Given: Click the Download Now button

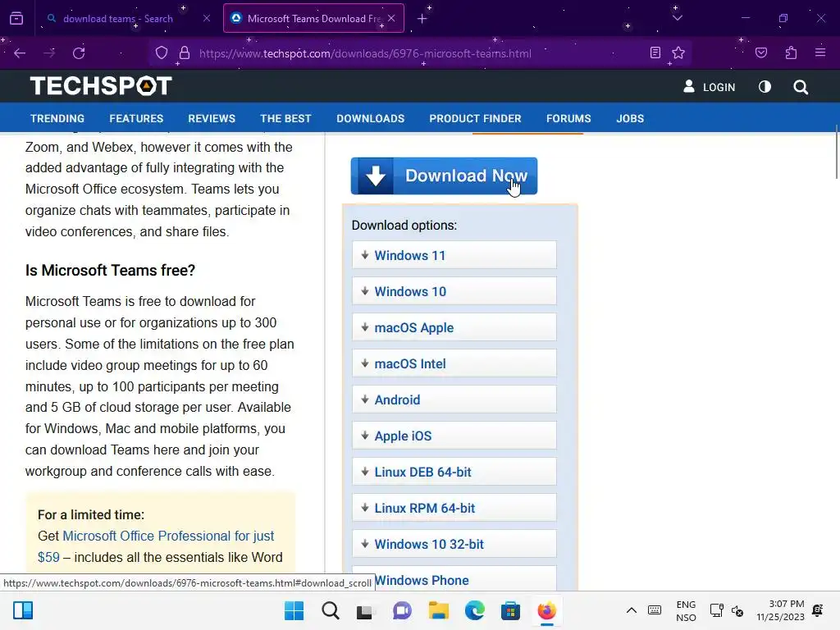Looking at the screenshot, I should coord(444,176).
